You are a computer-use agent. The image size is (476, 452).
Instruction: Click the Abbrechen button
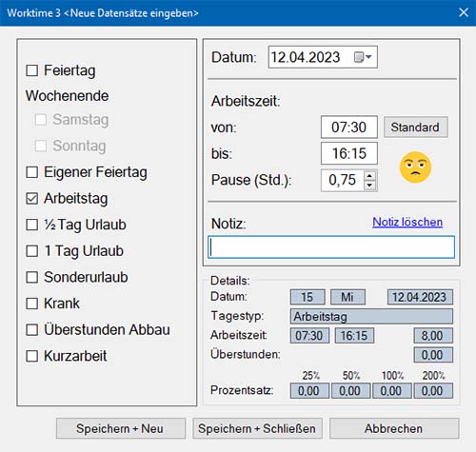pos(394,428)
